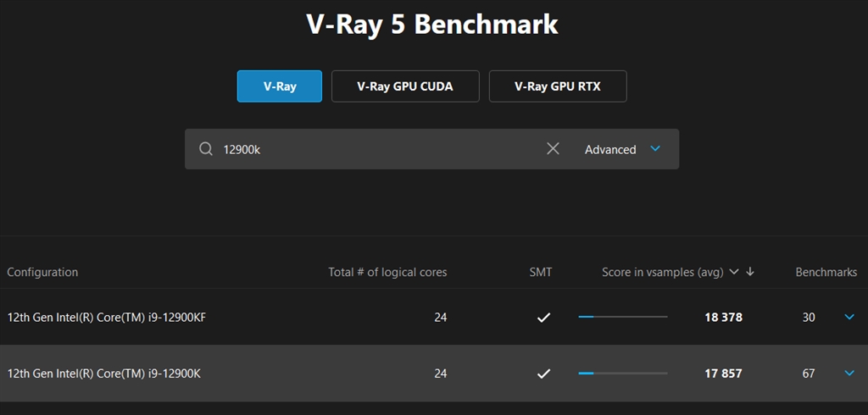Expand the i9-12900K benchmark row
Image resolution: width=868 pixels, height=415 pixels.
coord(850,373)
